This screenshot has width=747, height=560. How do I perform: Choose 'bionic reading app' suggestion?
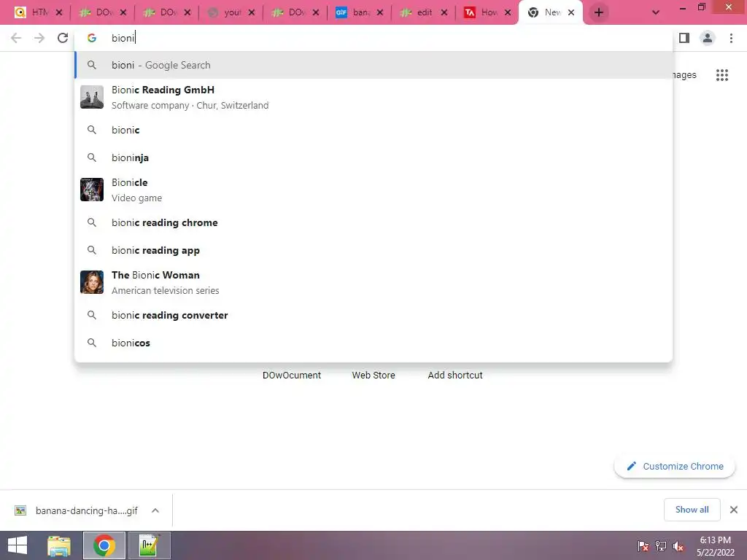pyautogui.click(x=374, y=250)
